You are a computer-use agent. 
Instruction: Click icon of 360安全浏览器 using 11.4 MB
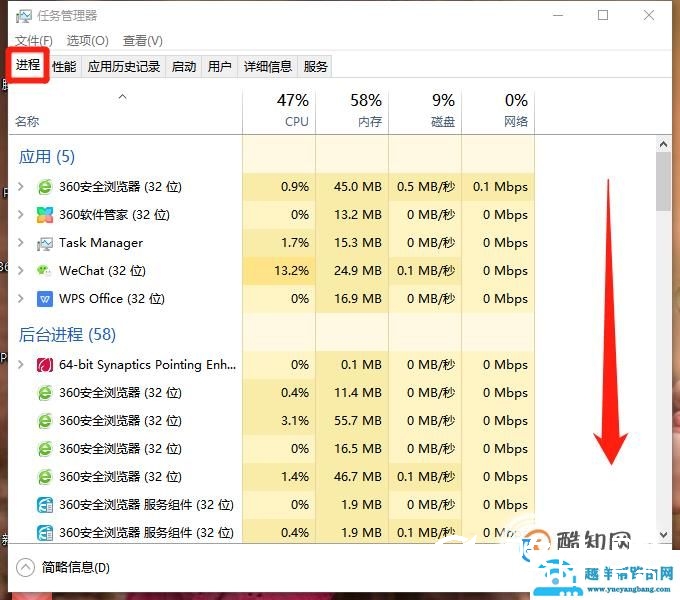(45, 393)
